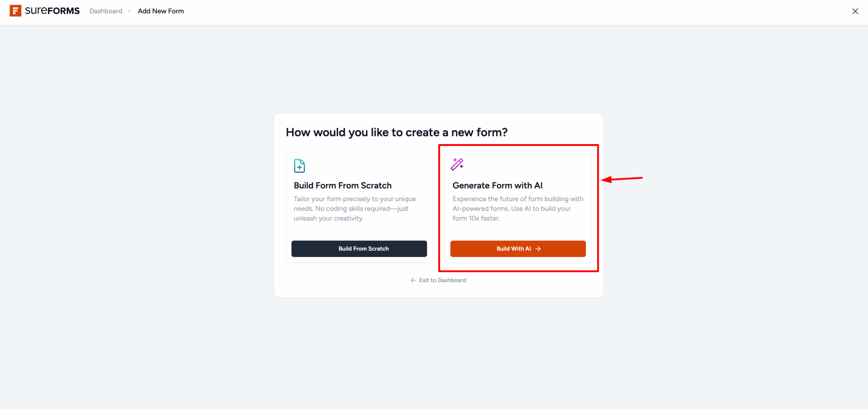The image size is (868, 409).
Task: Click the left arrow beside Exit to Dashboard
Action: point(413,280)
